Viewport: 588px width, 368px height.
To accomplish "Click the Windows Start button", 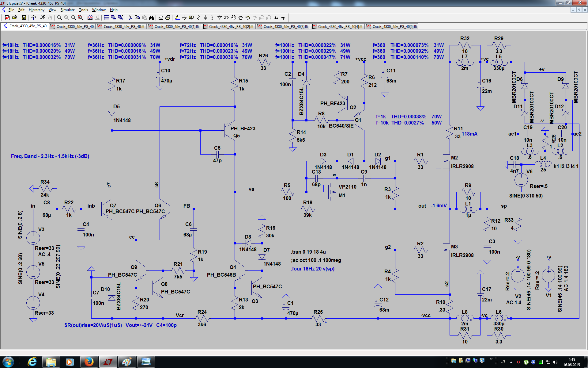I will 8,362.
